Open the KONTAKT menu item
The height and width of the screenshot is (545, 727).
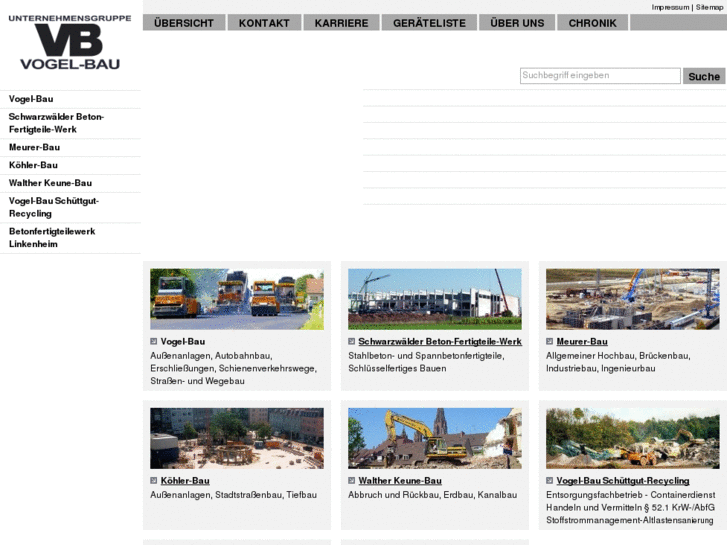(264, 23)
